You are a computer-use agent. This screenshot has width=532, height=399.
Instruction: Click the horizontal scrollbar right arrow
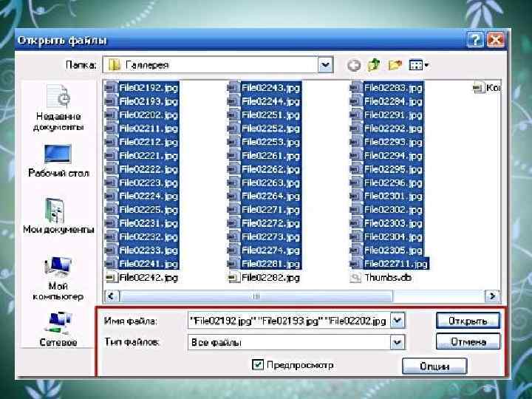492,296
